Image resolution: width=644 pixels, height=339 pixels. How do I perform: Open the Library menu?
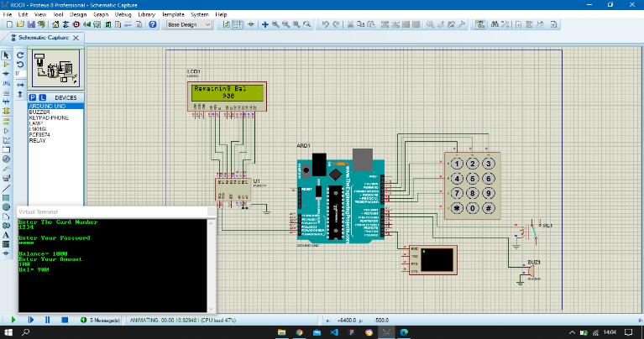(147, 14)
